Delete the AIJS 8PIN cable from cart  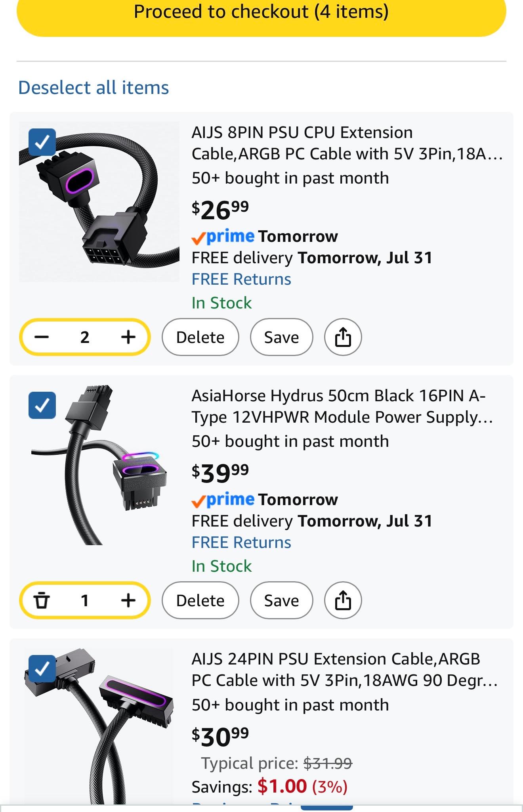200,337
